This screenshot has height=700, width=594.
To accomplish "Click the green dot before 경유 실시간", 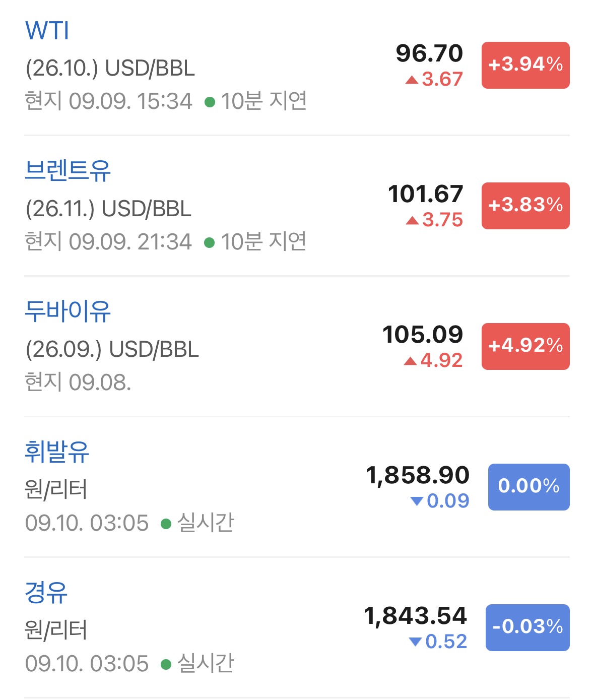I will pos(166,665).
